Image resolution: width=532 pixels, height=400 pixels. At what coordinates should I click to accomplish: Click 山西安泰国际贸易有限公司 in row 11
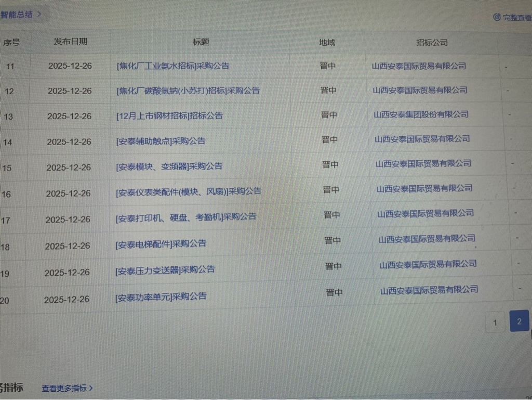pyautogui.click(x=419, y=66)
